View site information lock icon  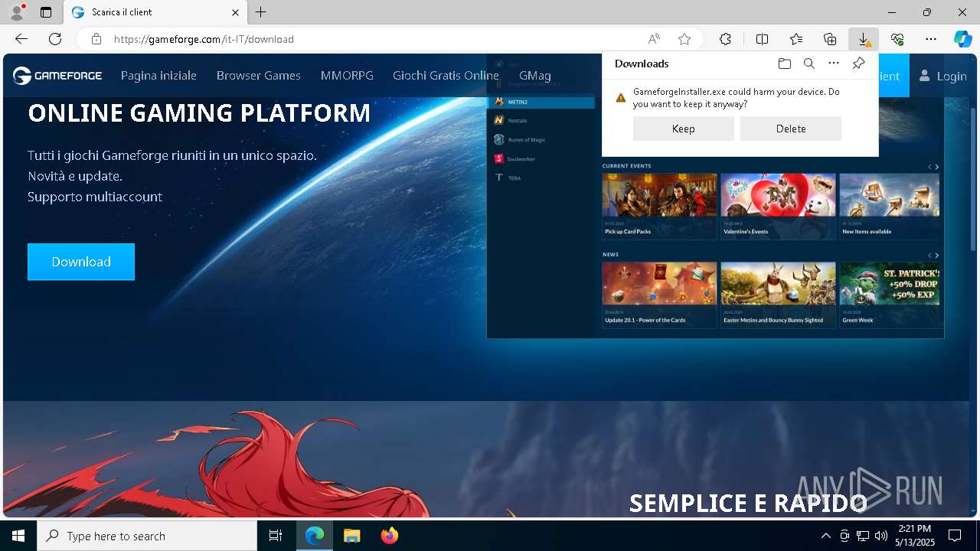[96, 39]
